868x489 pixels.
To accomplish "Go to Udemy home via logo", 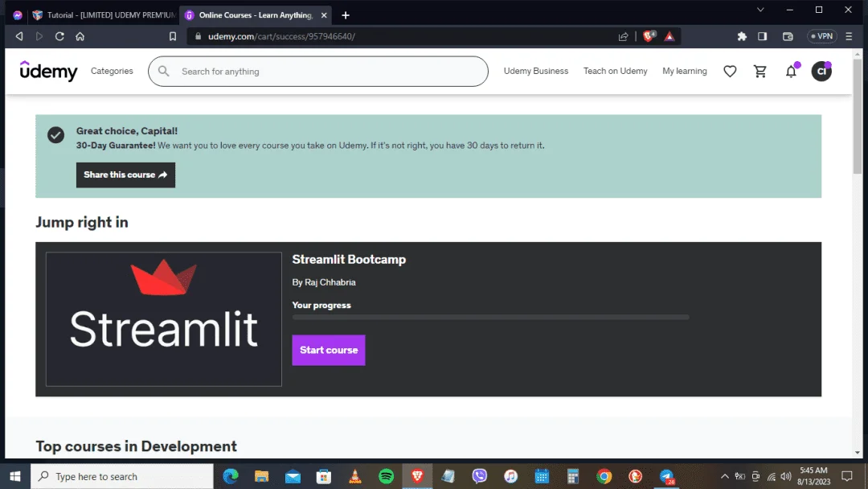I will pos(48,71).
